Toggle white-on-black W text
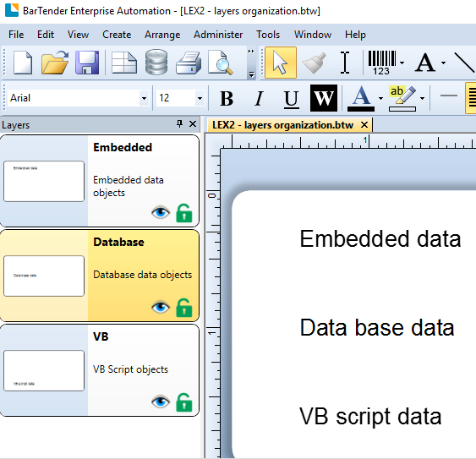This screenshot has height=459, width=476. tap(324, 98)
